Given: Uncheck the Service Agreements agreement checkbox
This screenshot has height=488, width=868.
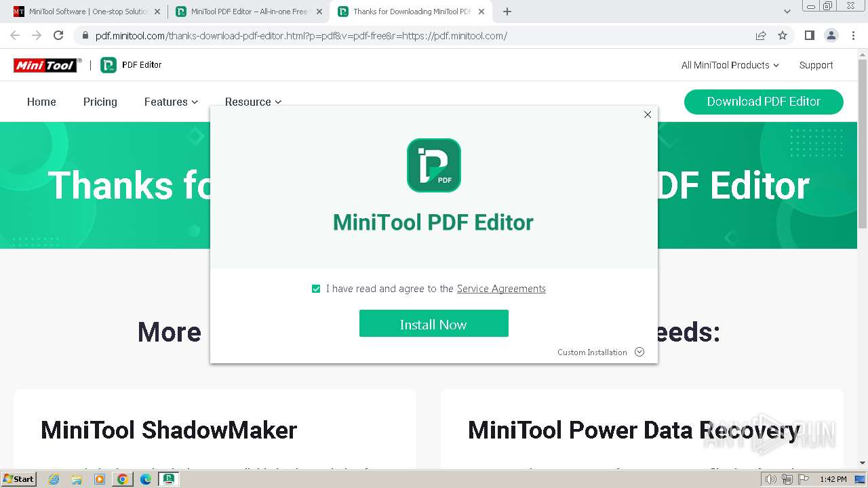Looking at the screenshot, I should tap(316, 289).
